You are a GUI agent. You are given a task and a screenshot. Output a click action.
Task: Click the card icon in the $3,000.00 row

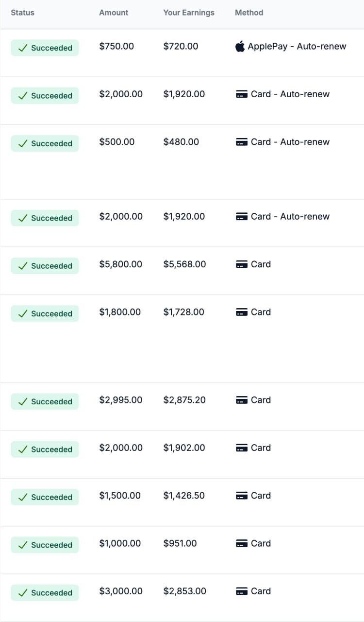click(242, 592)
